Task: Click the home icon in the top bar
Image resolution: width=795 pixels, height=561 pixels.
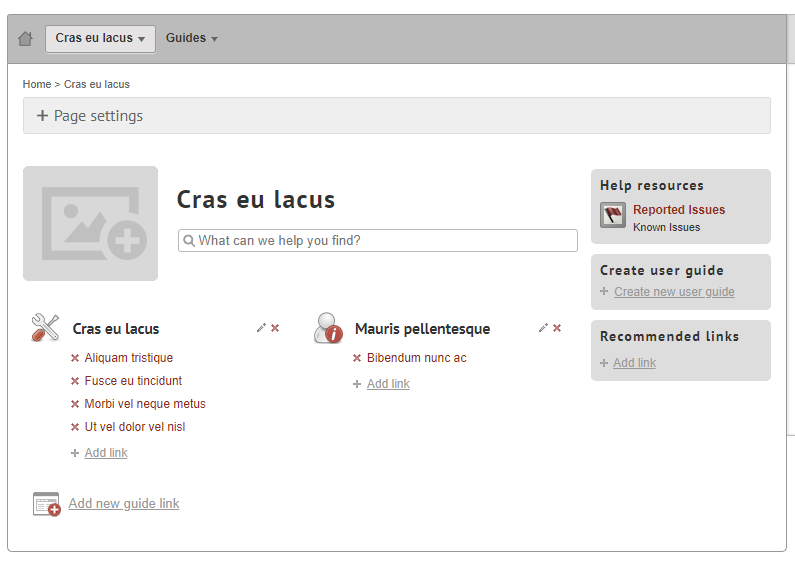Action: 26,39
